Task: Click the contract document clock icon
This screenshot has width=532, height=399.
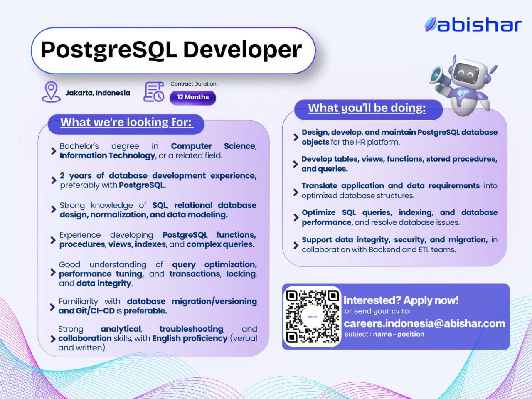Action: (154, 92)
